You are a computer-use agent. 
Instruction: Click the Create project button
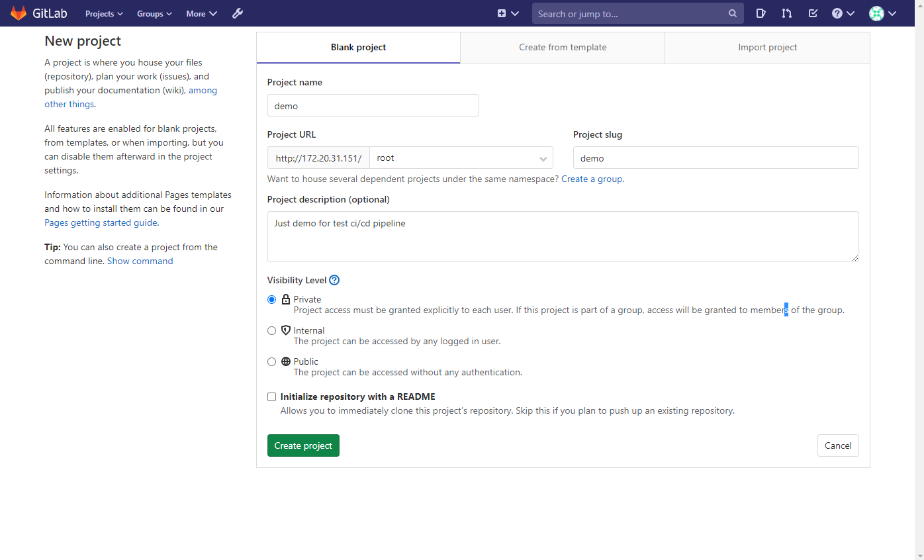tap(303, 445)
